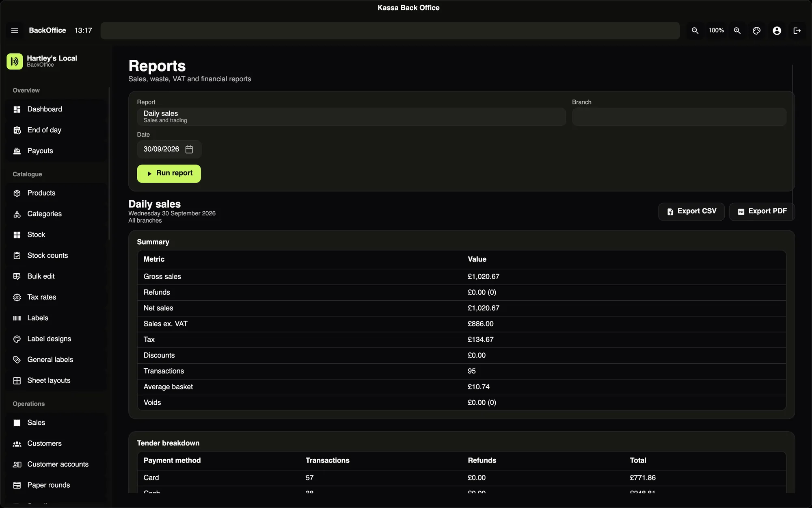This screenshot has width=812, height=508.
Task: Click the Payouts icon
Action: (17, 151)
